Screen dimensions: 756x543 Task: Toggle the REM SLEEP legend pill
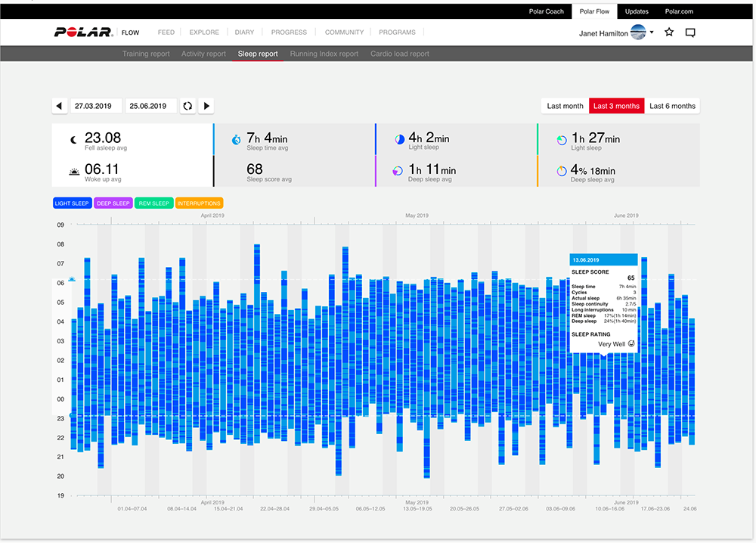[x=153, y=203]
